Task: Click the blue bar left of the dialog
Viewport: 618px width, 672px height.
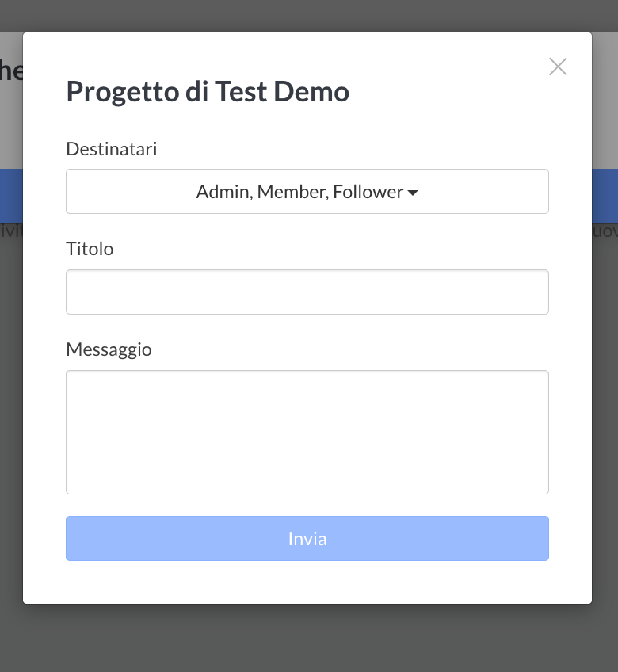Action: (x=11, y=196)
